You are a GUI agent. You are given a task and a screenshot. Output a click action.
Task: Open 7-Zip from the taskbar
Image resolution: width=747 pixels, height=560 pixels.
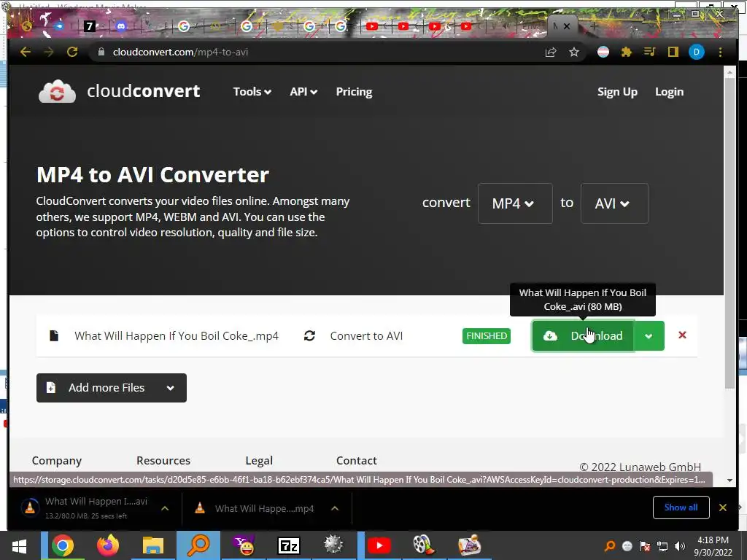289,545
